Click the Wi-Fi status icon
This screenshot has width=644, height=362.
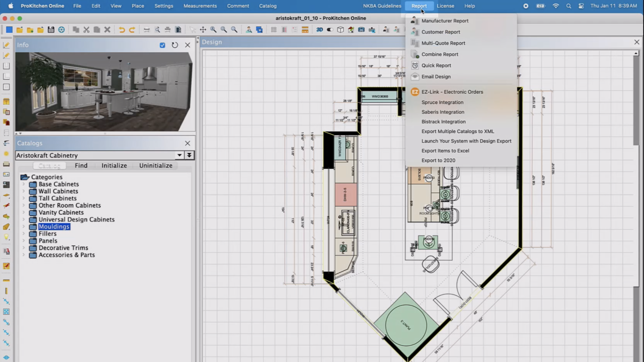555,6
